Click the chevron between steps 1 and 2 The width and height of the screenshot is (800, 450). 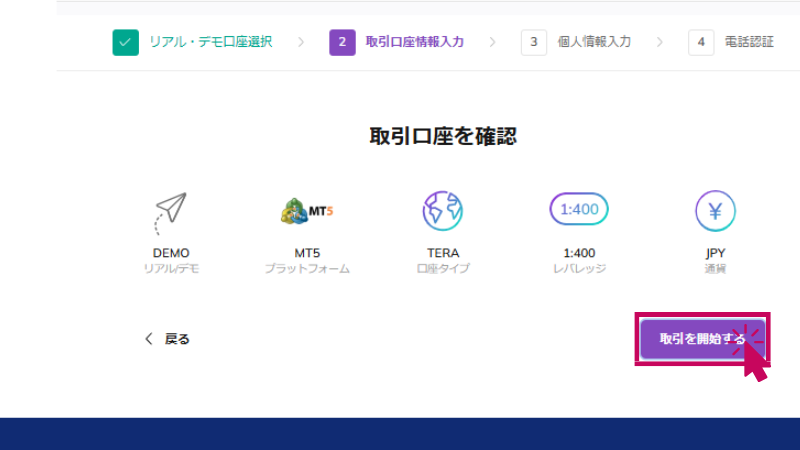click(x=301, y=42)
